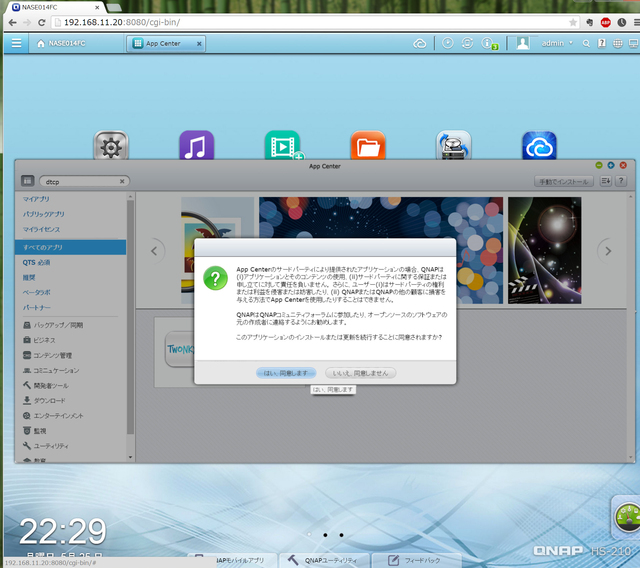
Task: Clear the dtcp search field
Action: (x=122, y=181)
